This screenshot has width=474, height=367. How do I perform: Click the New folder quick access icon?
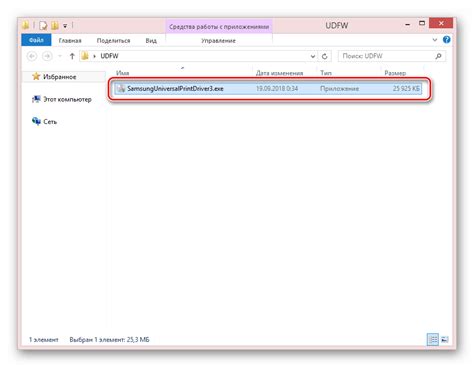tap(55, 25)
